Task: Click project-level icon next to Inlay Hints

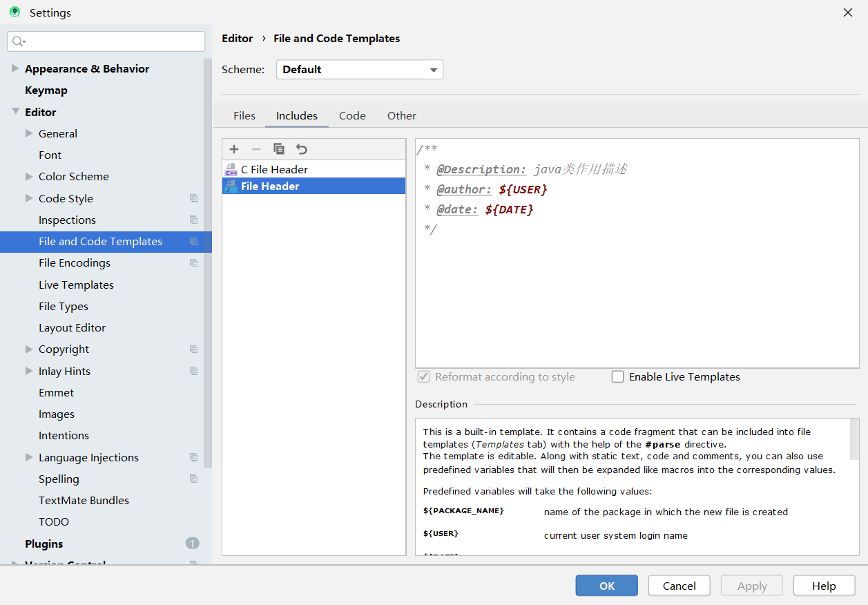Action: [193, 371]
